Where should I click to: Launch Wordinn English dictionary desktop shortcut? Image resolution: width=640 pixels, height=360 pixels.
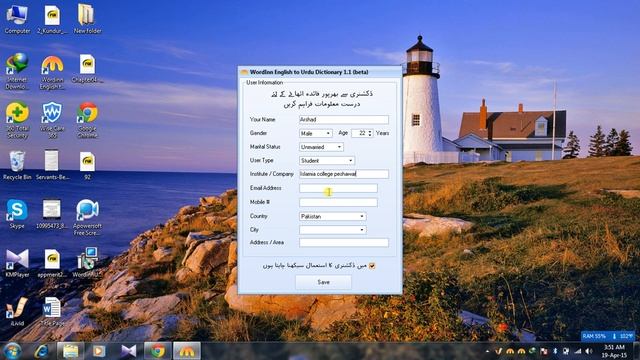click(x=52, y=72)
